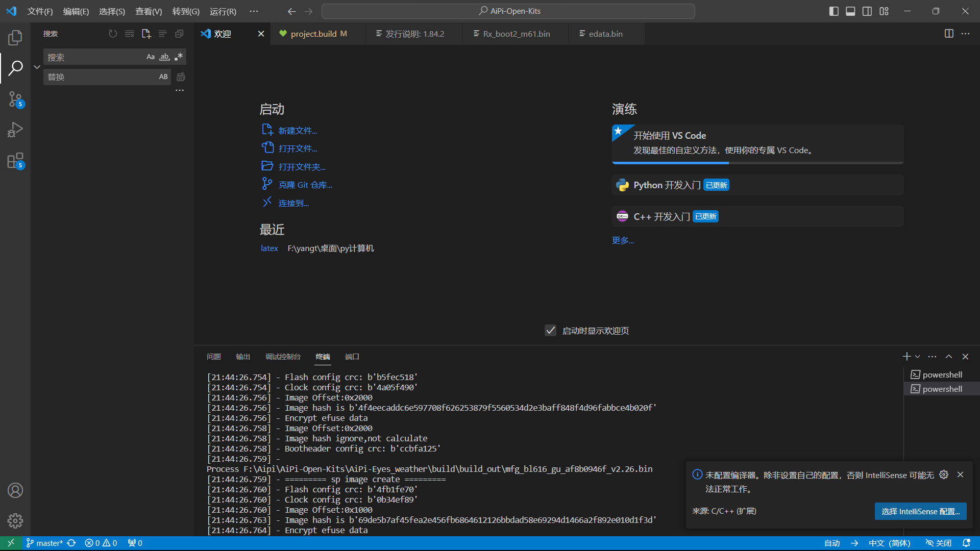Toggle Match Case in search box
980x551 pixels.
click(x=151, y=57)
